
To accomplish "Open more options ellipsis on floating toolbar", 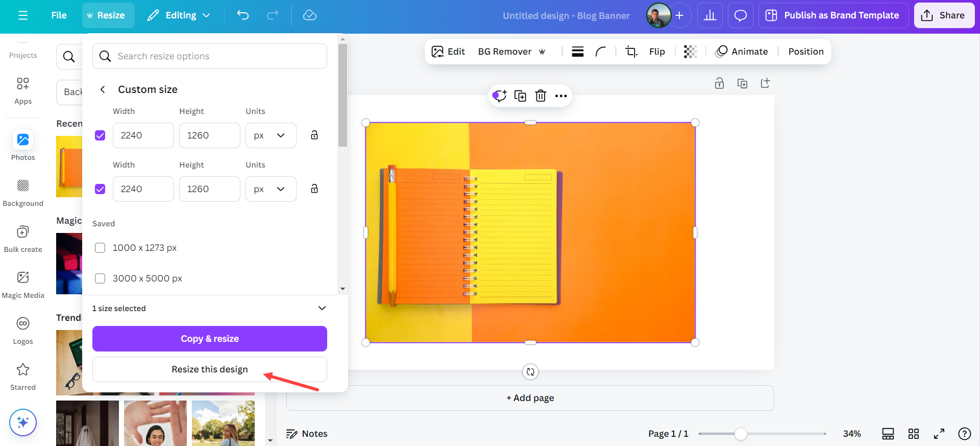I will 561,96.
